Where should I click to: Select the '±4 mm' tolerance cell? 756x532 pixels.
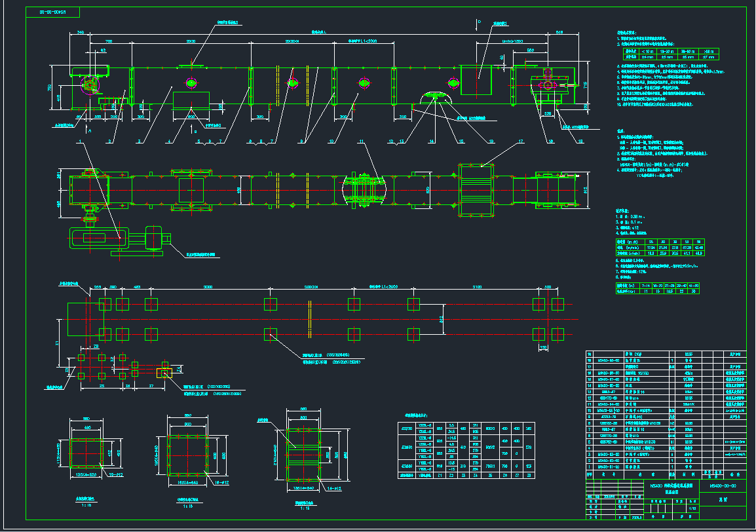coord(647,57)
